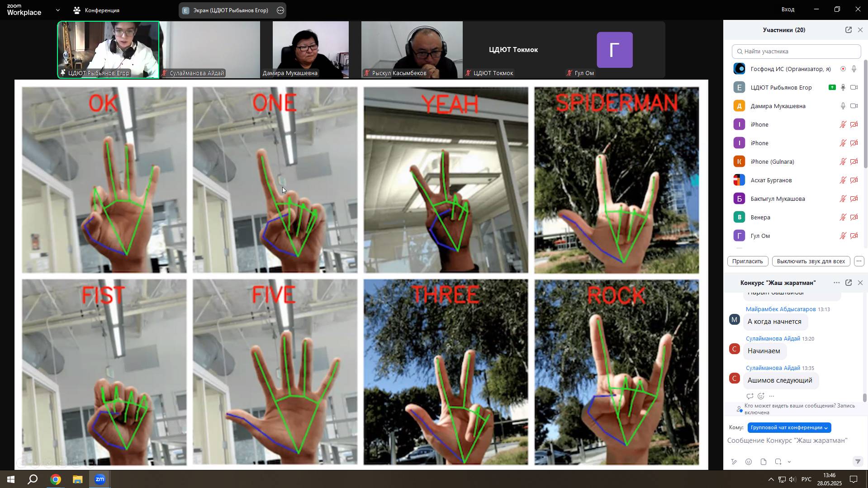Add reaction to Ашимов следующий message
868x488 pixels.
(761, 396)
